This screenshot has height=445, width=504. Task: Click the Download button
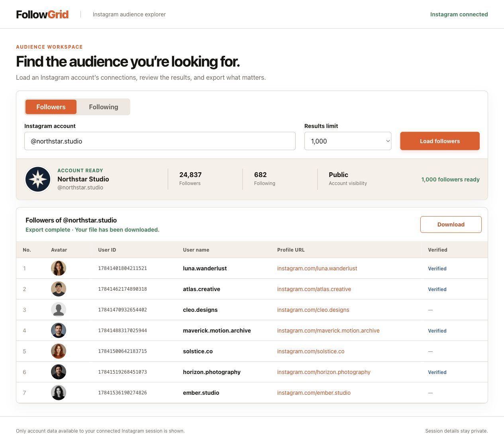click(451, 224)
